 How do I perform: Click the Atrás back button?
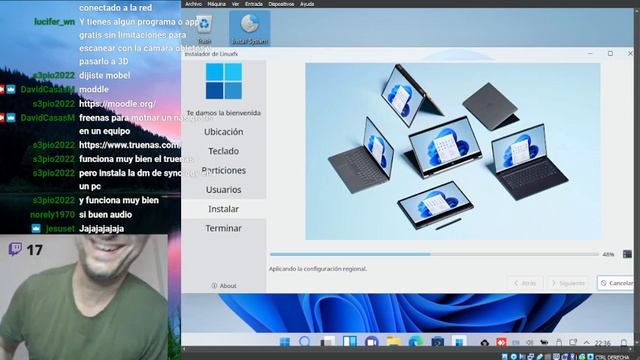point(525,283)
